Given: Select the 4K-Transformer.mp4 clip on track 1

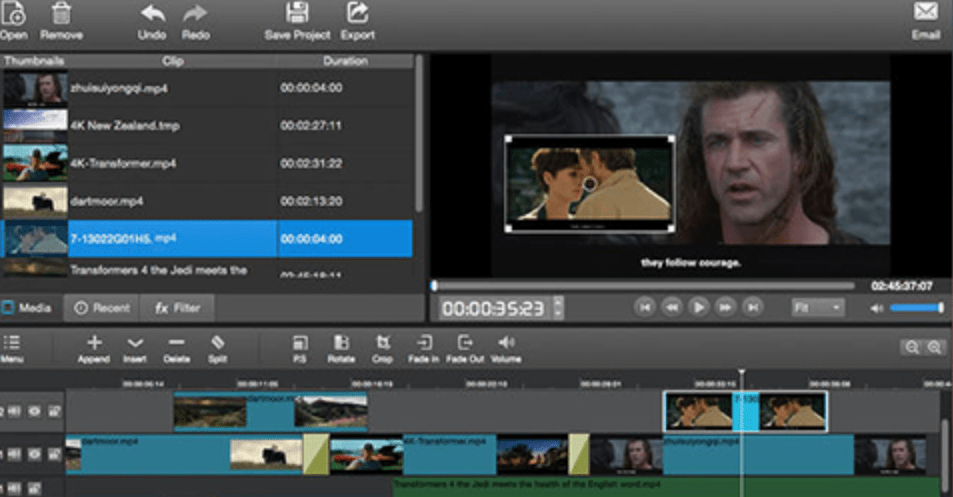Looking at the screenshot, I should 449,454.
